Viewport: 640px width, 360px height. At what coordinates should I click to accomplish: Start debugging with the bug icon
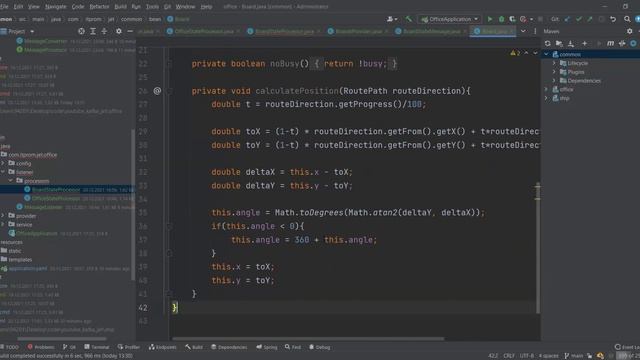(x=501, y=19)
